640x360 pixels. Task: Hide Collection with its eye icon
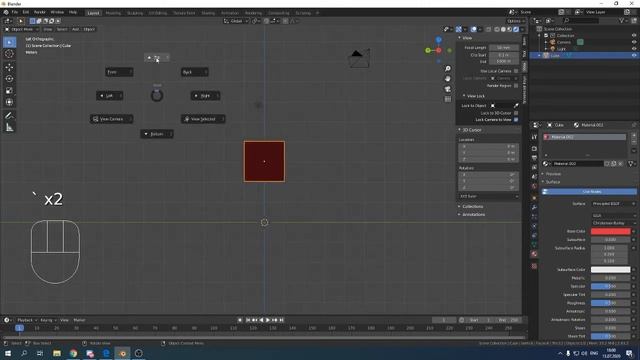click(634, 36)
